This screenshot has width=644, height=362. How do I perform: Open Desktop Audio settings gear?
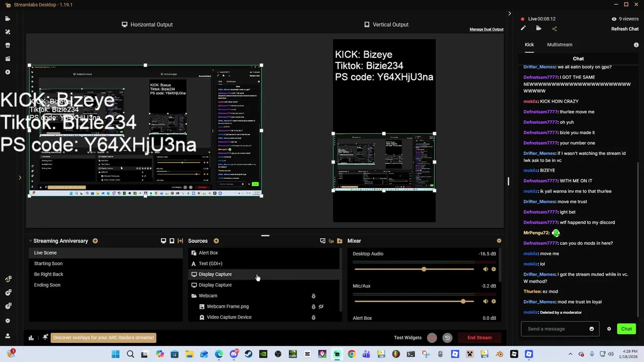494,269
